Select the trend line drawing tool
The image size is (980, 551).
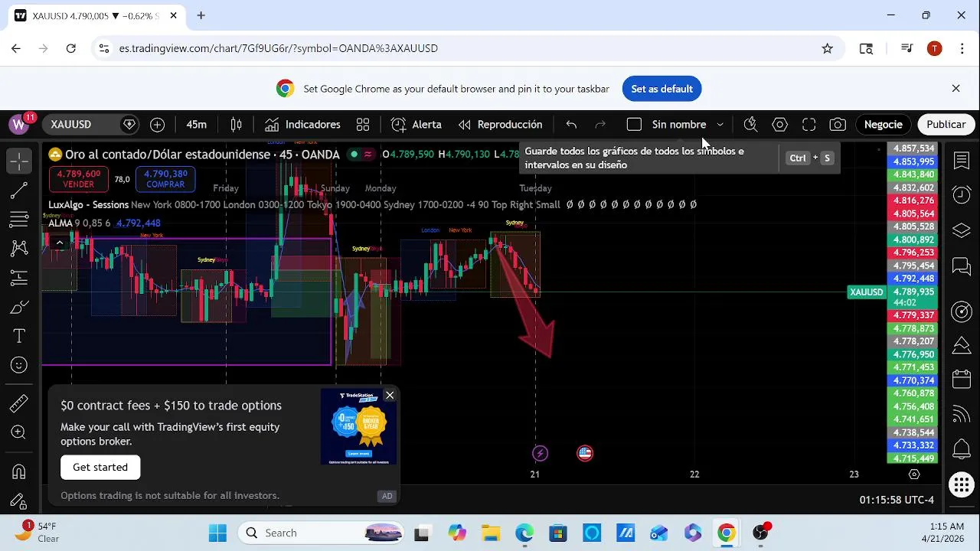[x=19, y=191]
